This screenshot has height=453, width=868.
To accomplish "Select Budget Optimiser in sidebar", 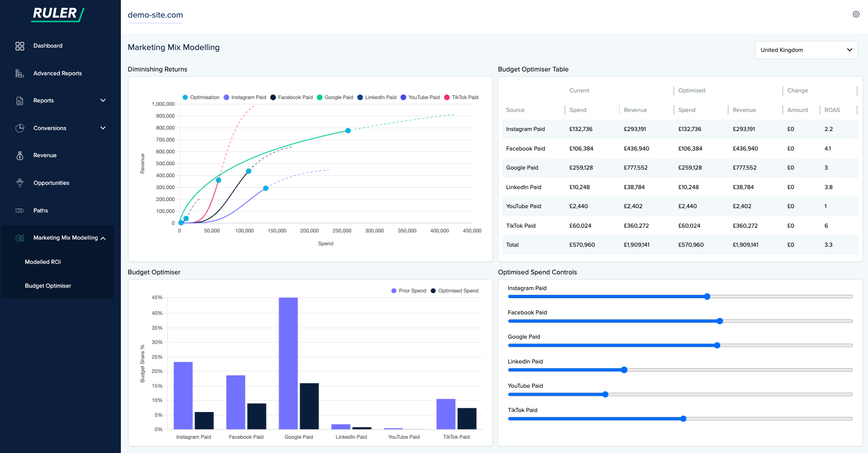I will click(48, 286).
